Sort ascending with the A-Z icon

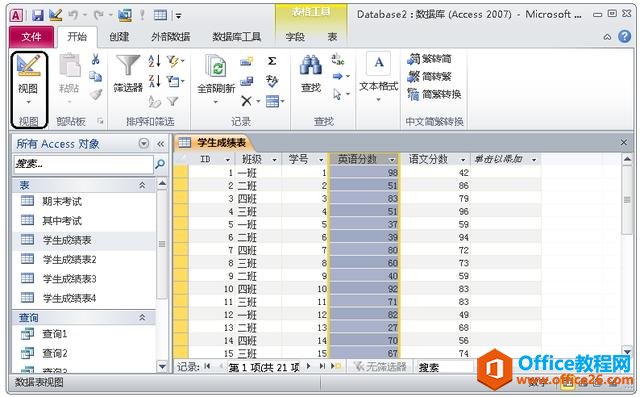[x=154, y=61]
